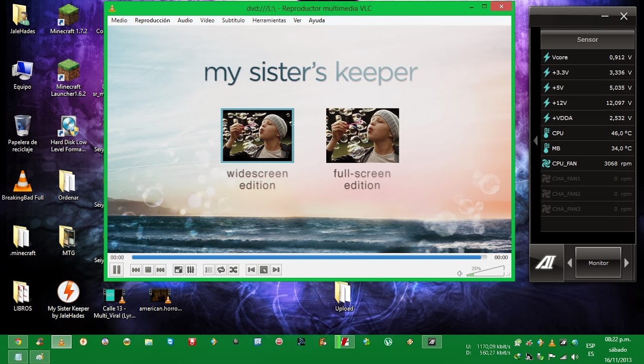
Task: Go to previous DVD menu item
Action: [251, 270]
